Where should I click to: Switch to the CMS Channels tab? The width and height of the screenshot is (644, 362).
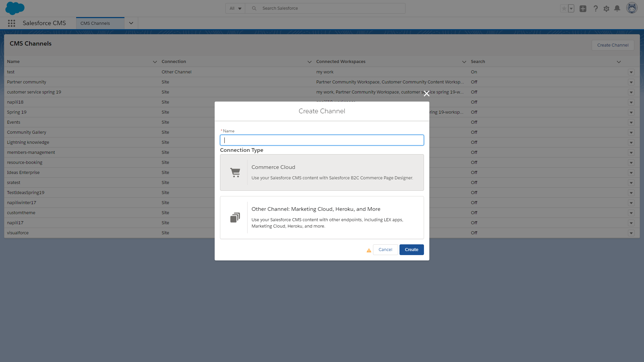click(x=95, y=23)
